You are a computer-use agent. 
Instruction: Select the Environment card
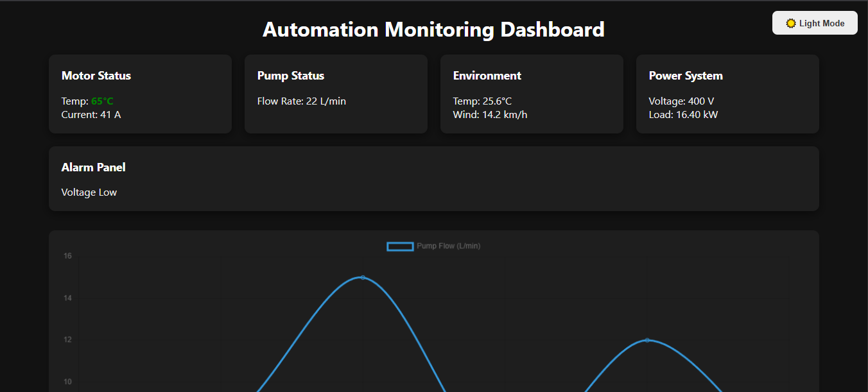(x=532, y=94)
